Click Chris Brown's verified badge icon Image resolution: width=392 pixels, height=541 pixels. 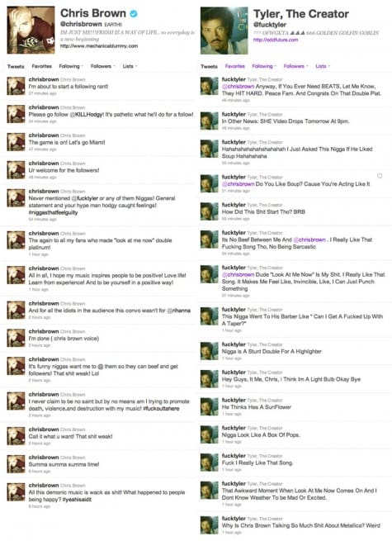pyautogui.click(x=134, y=13)
